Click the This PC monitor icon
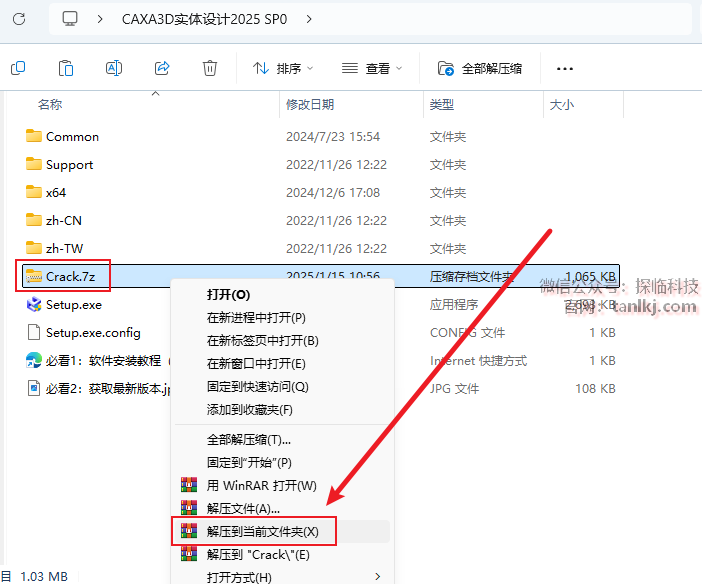Viewport: 702px width, 584px height. [70, 19]
